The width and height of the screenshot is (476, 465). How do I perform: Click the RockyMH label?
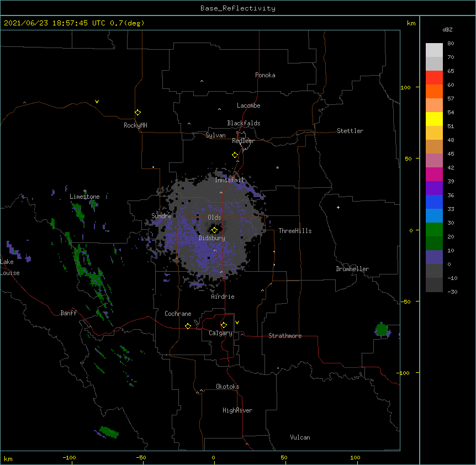click(135, 125)
